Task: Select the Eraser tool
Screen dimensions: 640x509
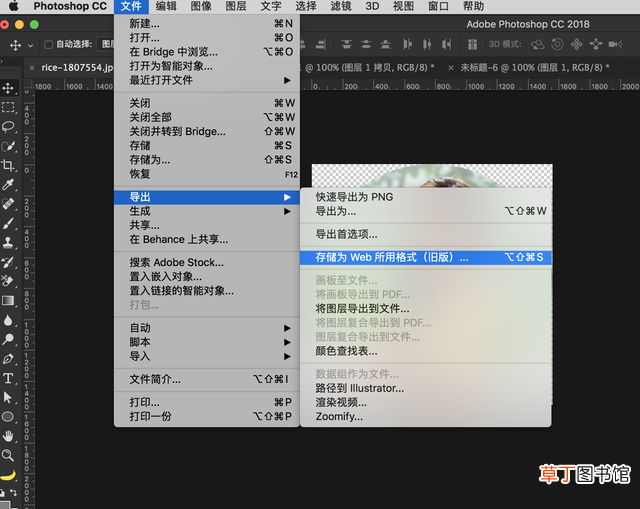Action: 8,281
